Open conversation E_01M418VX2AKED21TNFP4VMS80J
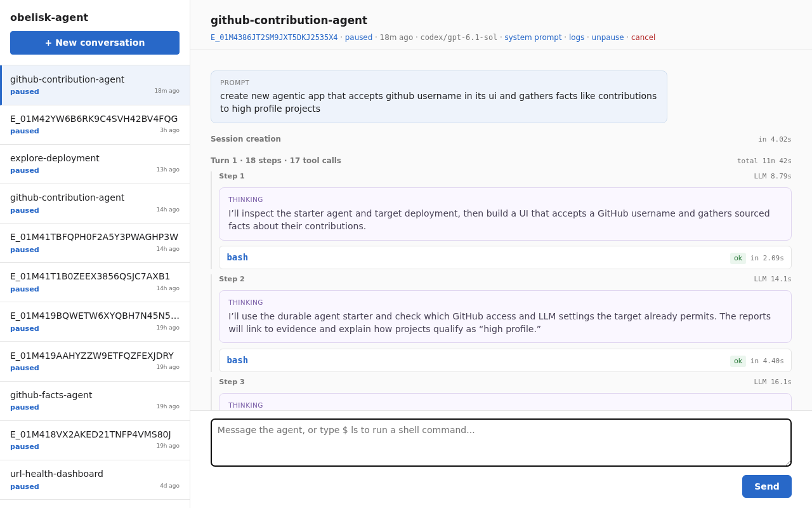 pos(95,440)
